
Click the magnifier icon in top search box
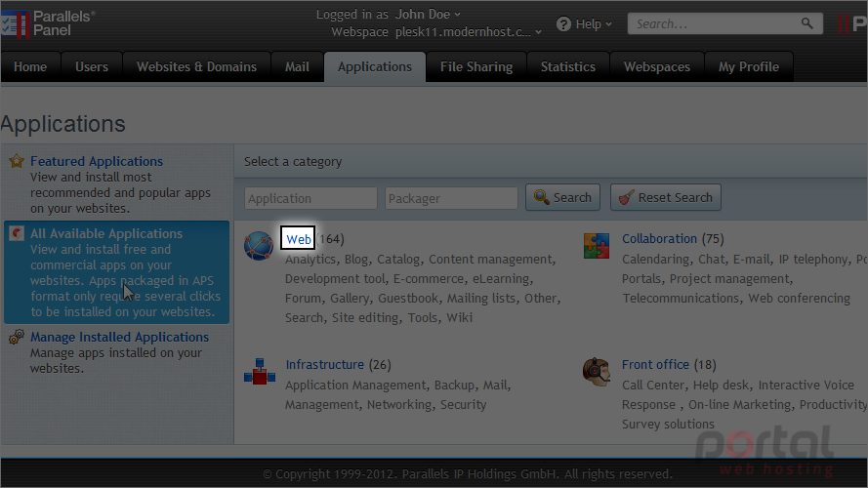click(x=807, y=23)
